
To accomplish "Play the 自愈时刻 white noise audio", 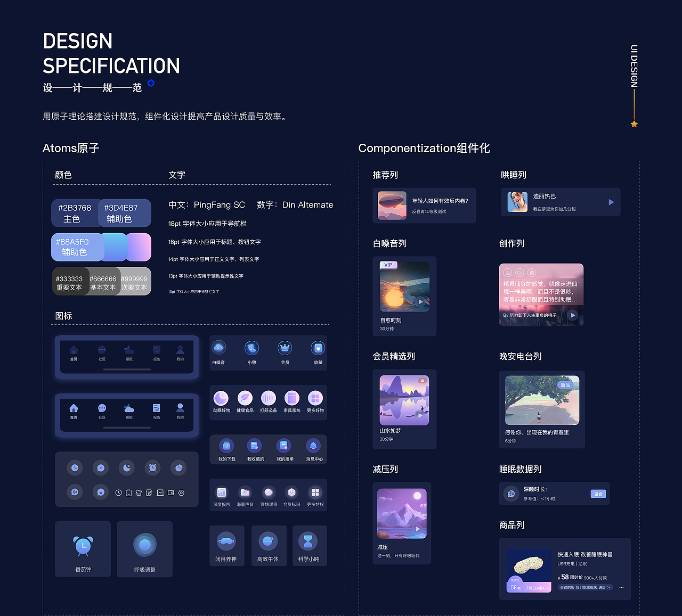I will click(x=420, y=301).
